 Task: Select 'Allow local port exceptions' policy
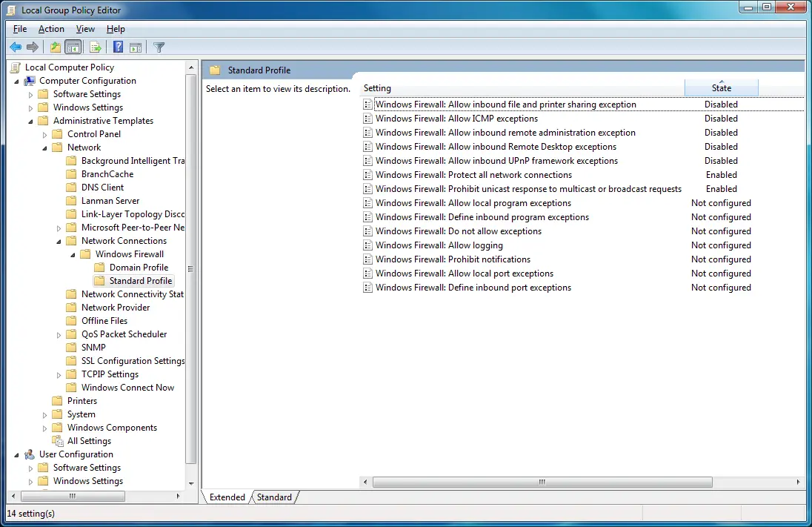[465, 274]
